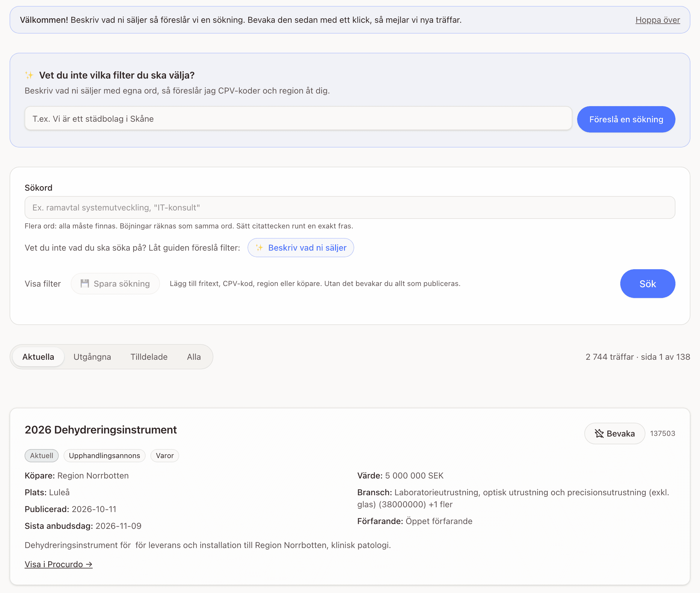Click the floppy disk icon in 'Spara sökning'

(x=85, y=283)
